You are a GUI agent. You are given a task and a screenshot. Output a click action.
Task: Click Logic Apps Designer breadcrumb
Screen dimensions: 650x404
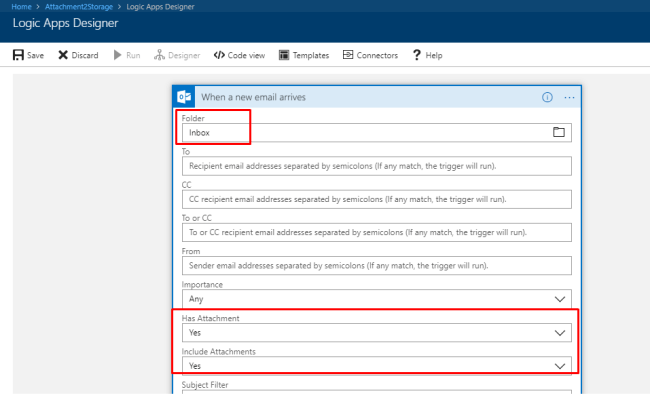(160, 7)
